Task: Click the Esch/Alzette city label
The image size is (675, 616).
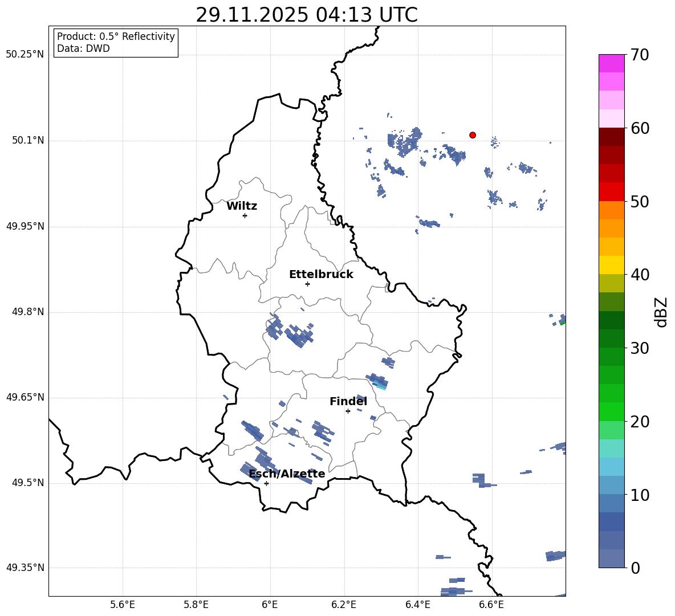Action: tap(287, 474)
